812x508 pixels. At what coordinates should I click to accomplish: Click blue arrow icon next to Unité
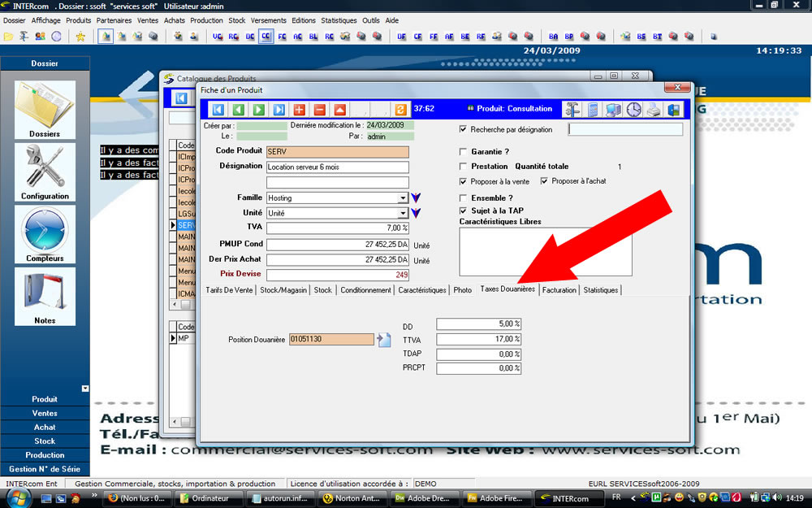tap(416, 212)
